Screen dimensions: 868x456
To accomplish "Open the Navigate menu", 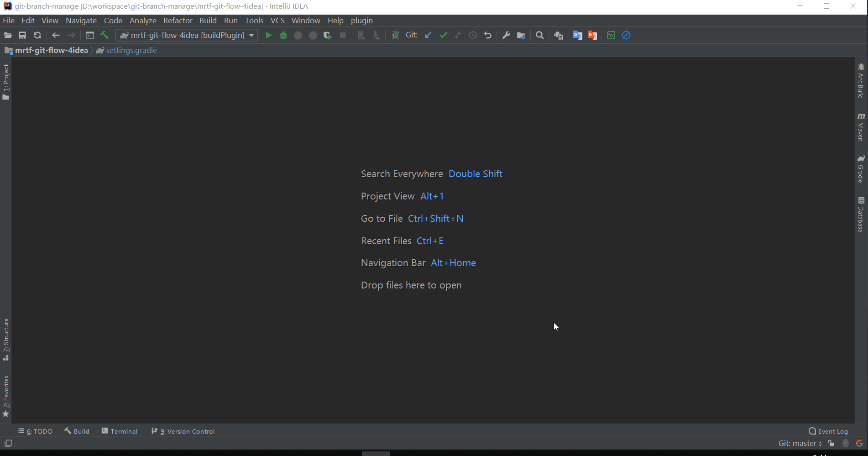I will click(x=81, y=21).
